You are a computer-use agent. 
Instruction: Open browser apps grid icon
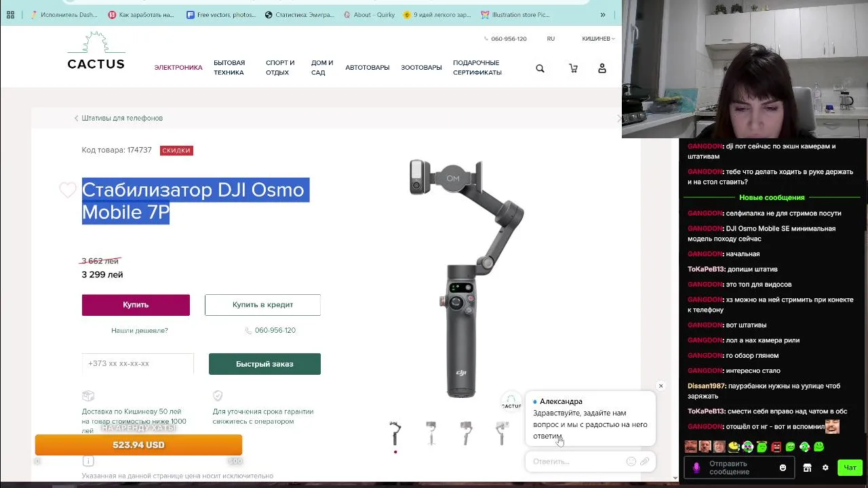10,14
